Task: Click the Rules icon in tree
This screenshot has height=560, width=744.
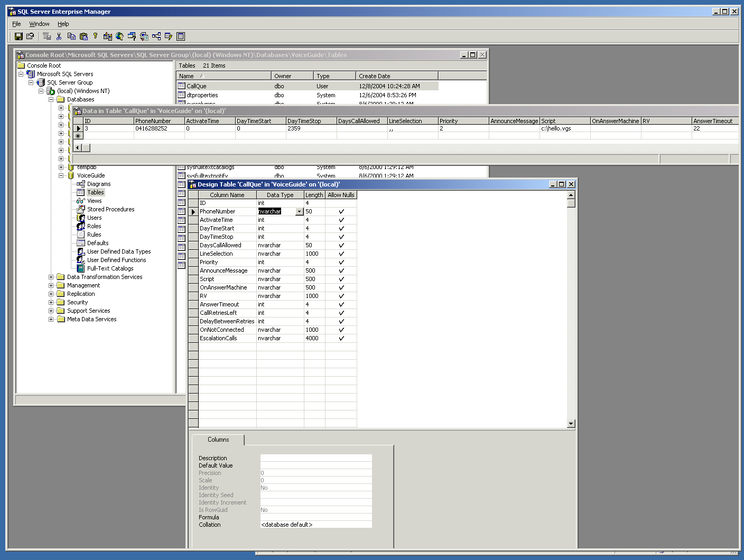Action: click(81, 235)
